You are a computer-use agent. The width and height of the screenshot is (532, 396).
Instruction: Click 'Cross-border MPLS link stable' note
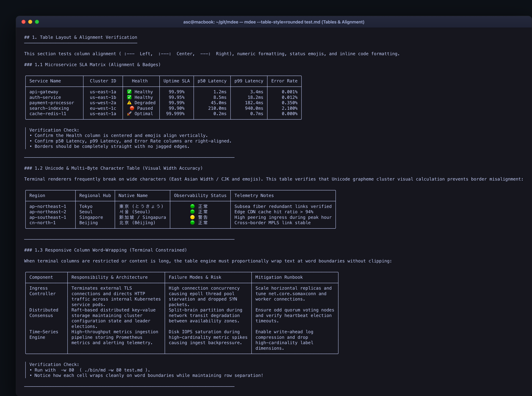pyautogui.click(x=273, y=223)
